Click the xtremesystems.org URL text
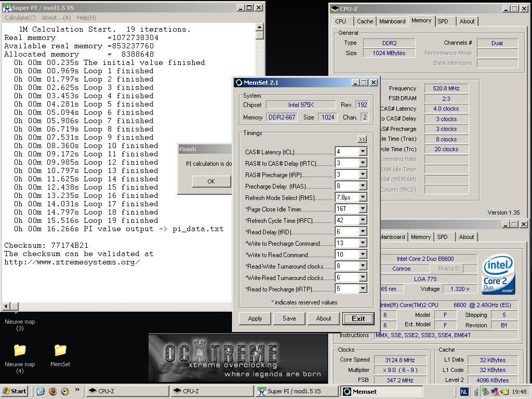The image size is (532, 399). pyautogui.click(x=72, y=262)
